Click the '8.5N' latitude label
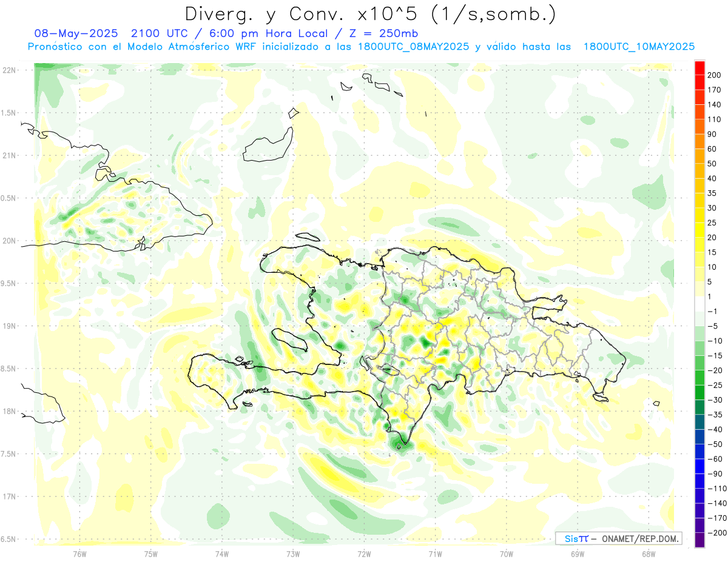The width and height of the screenshot is (728, 562). tap(9, 369)
